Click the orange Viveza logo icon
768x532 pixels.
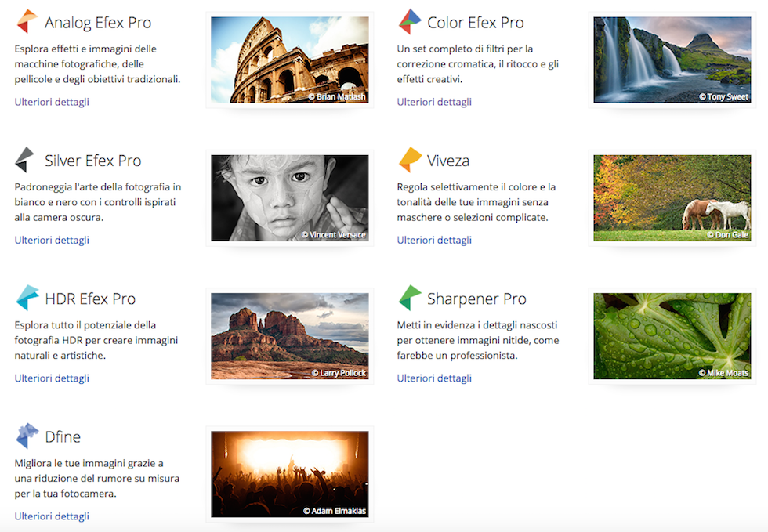click(x=410, y=160)
